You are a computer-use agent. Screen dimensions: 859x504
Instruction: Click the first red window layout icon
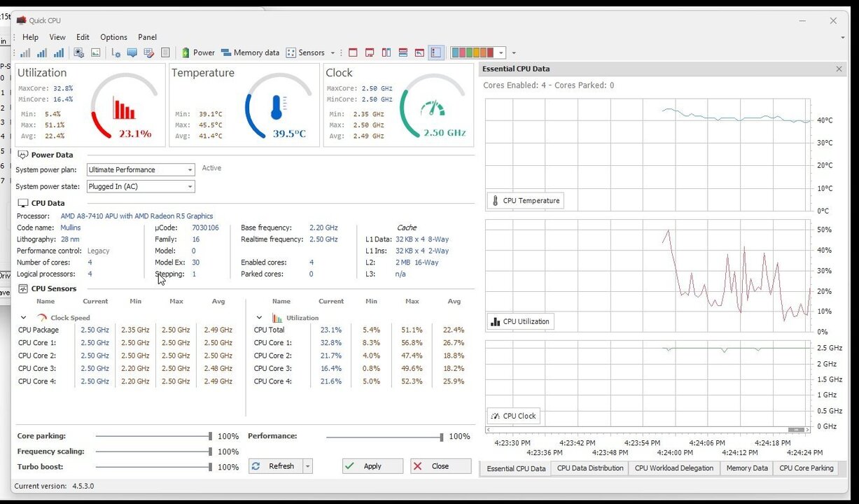coord(353,52)
